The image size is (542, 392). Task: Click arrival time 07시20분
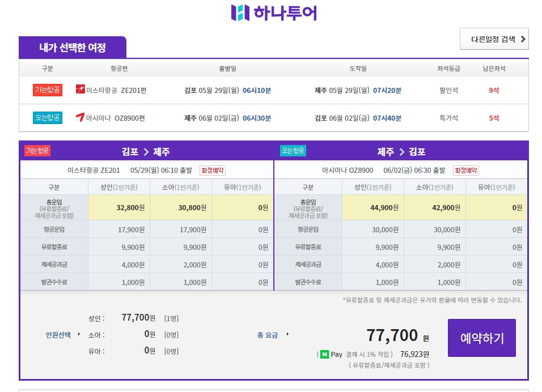pos(387,91)
